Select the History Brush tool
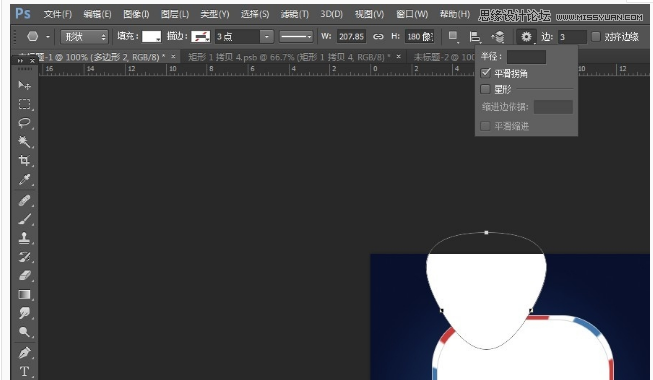 pyautogui.click(x=24, y=257)
